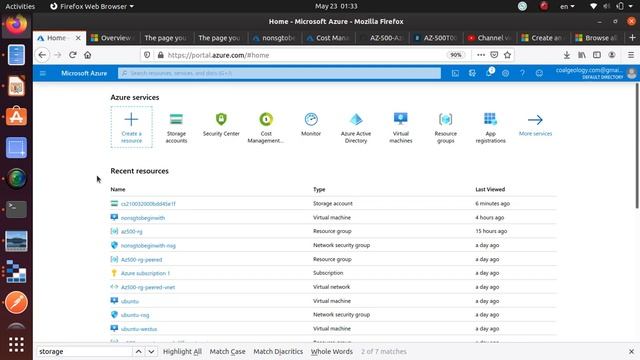Switch to the Browse all tab

598,38
